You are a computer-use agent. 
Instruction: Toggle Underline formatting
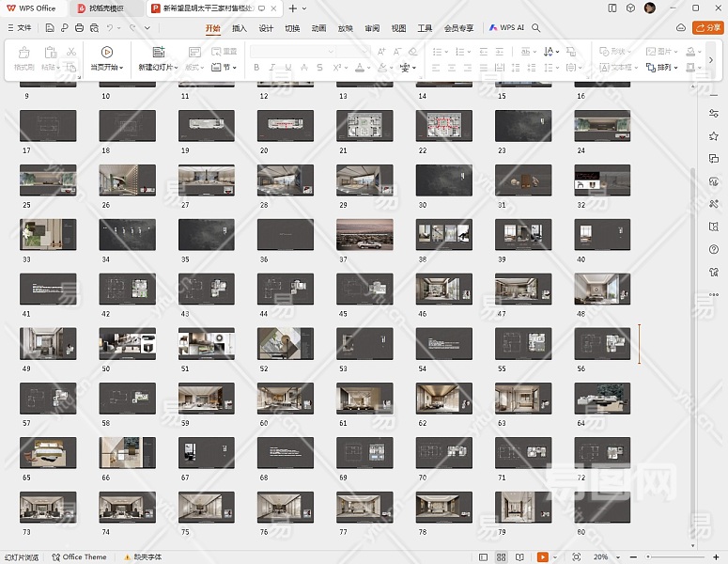tap(287, 68)
